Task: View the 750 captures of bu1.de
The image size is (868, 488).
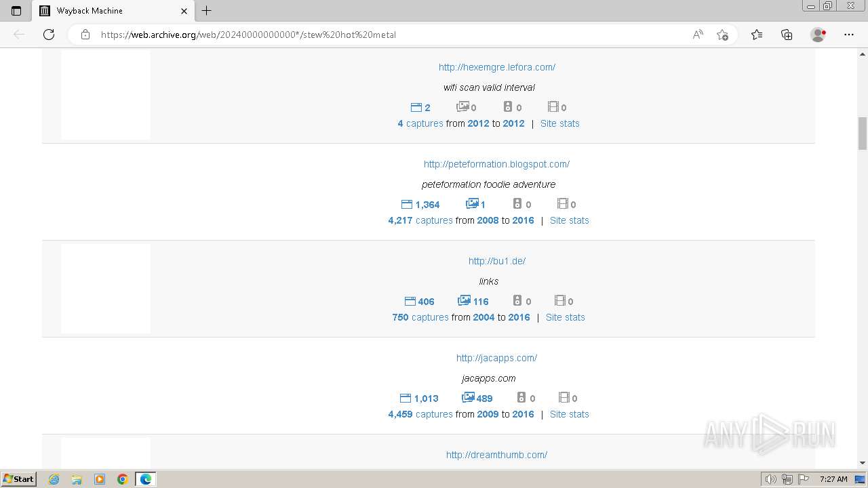Action: 420,317
